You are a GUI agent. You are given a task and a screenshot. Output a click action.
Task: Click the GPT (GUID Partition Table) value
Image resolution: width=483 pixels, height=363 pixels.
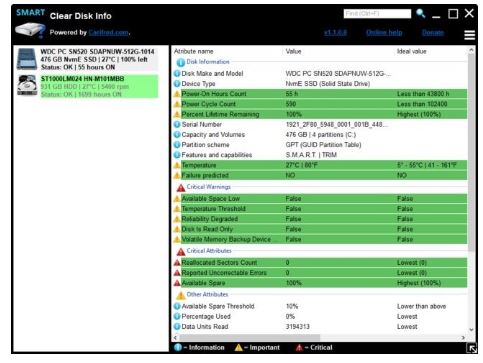pos(323,145)
